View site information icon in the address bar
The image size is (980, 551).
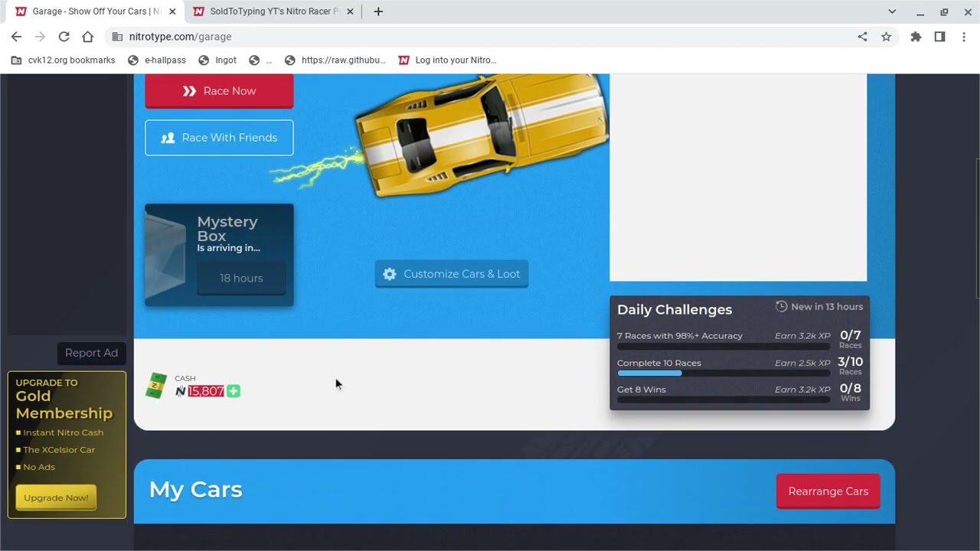[x=116, y=37]
